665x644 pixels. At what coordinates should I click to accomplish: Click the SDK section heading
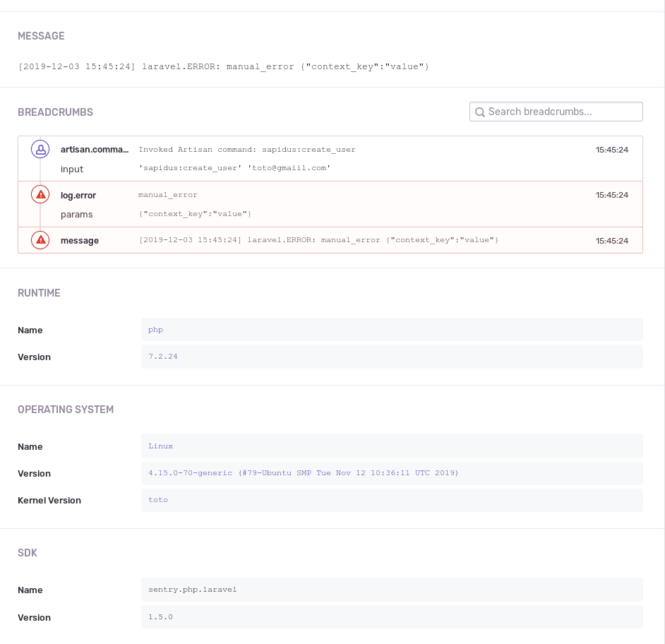(28, 553)
